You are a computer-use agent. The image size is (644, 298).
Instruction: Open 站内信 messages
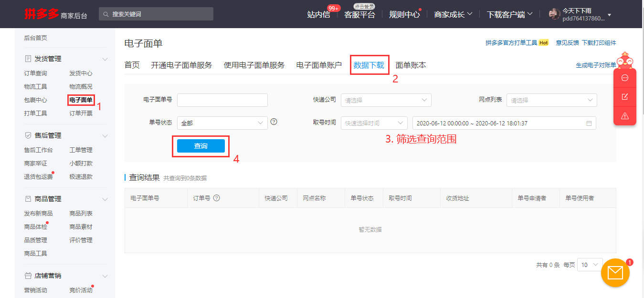[x=318, y=14]
